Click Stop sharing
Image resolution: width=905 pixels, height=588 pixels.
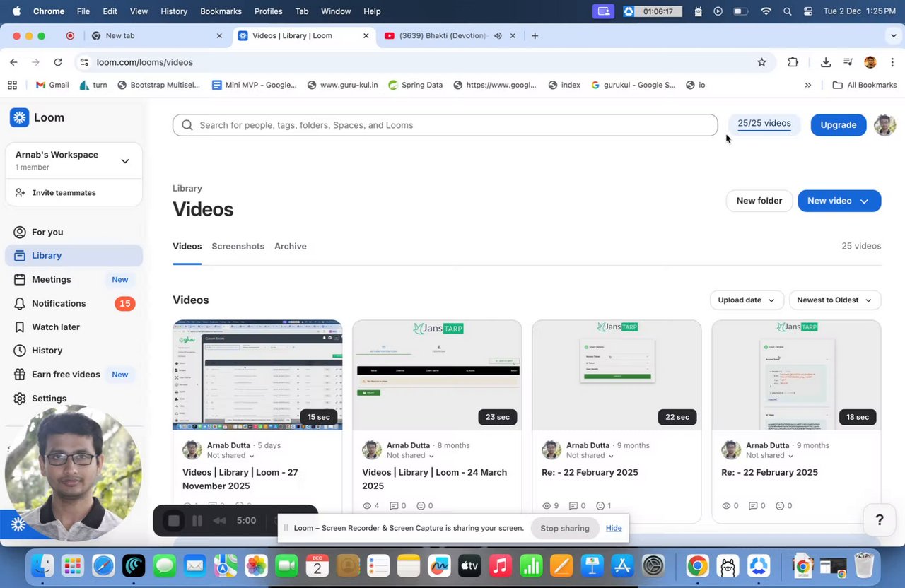point(565,528)
